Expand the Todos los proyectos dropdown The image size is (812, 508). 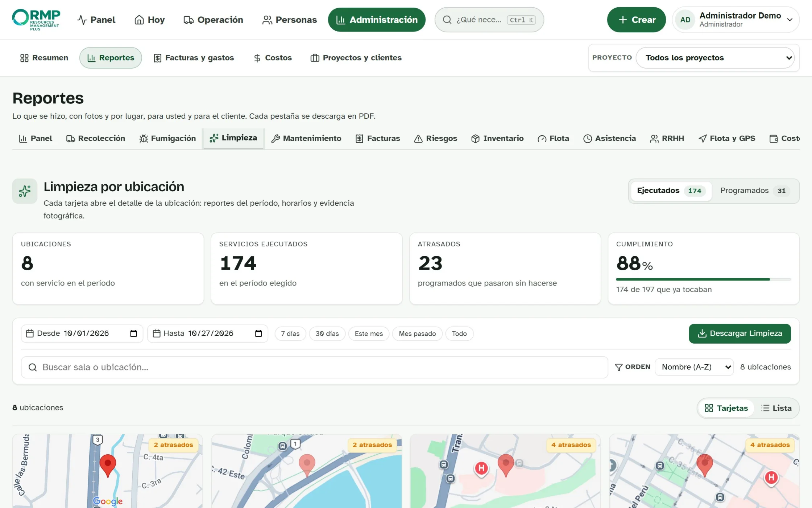pos(715,58)
